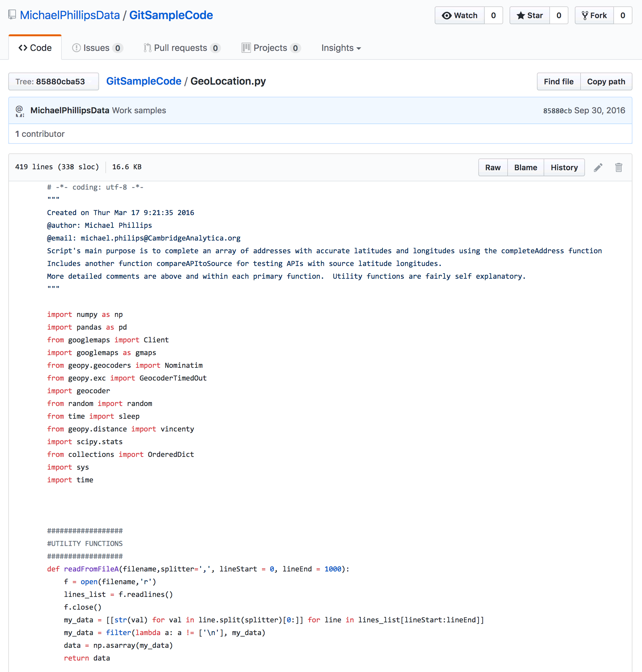
Task: Click the repository book icon
Action: pos(12,15)
